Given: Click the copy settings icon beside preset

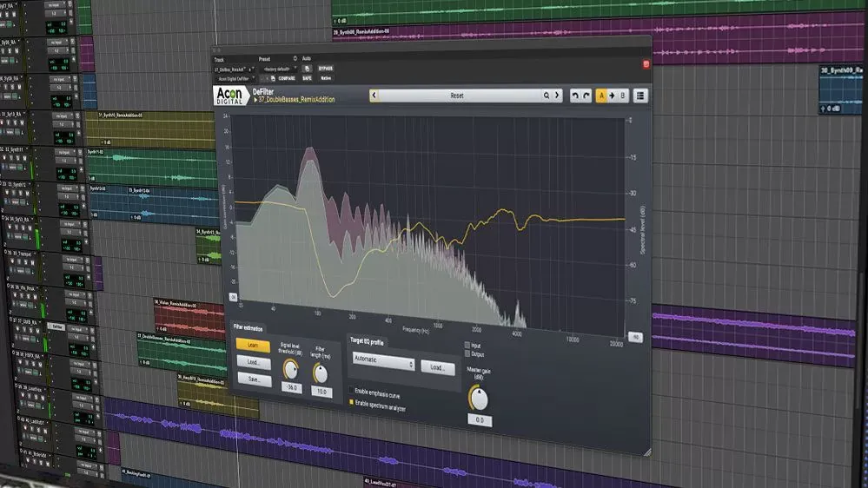Looking at the screenshot, I should (308, 69).
